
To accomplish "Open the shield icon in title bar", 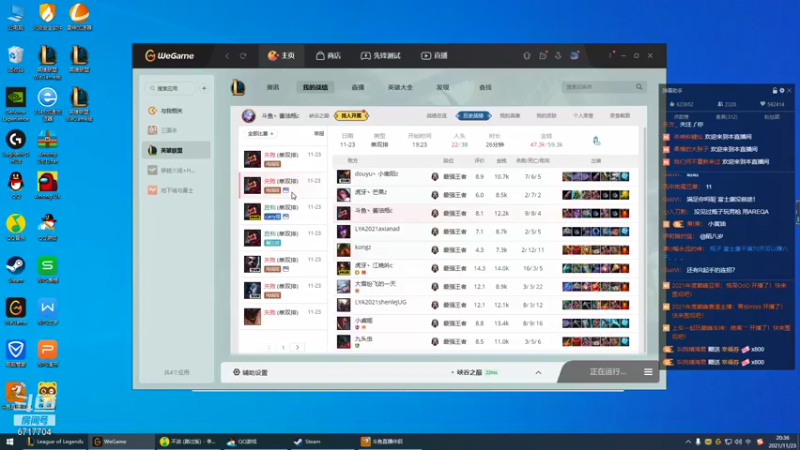I will (527, 56).
